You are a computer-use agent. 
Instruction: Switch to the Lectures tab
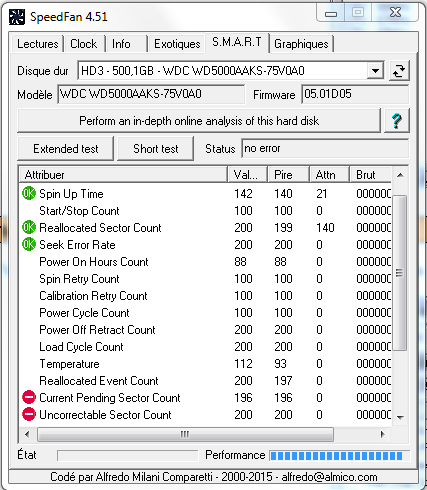(x=37, y=44)
